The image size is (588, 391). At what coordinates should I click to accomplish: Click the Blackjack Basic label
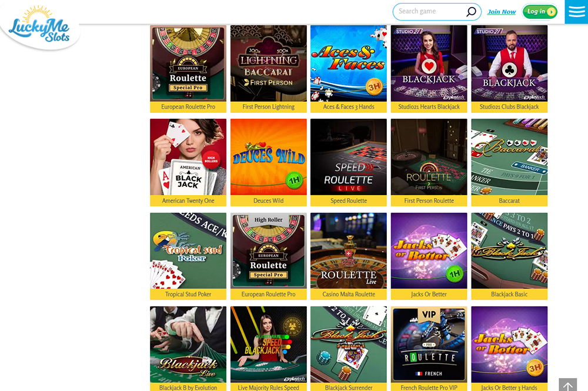click(509, 294)
